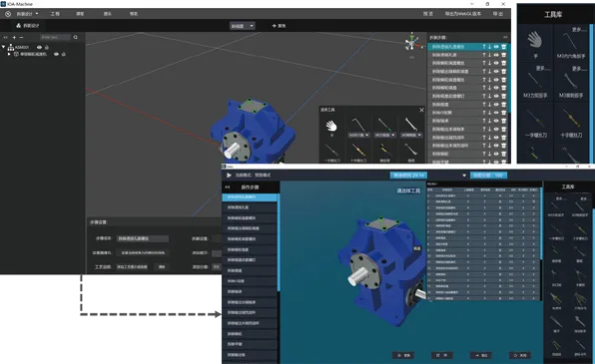
Task: Open the first menu with dropdown arrow in IDA-Machine
Action: point(27,14)
